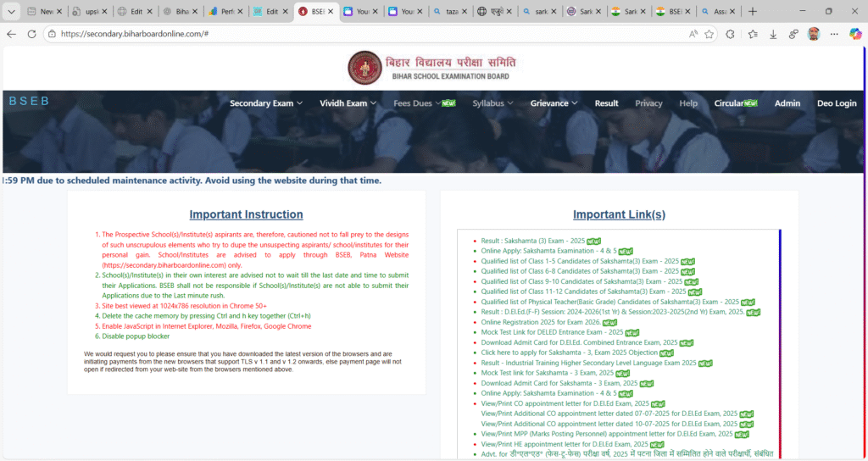Select the Admin navigation item

787,103
